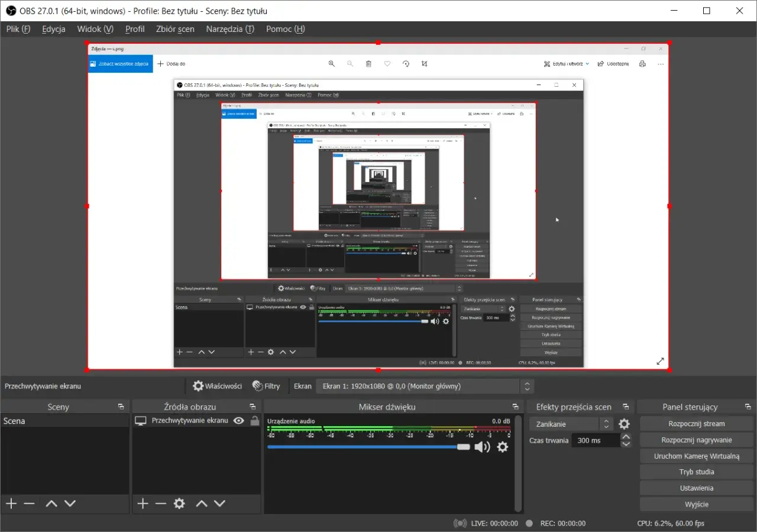Screen dimensions: 757x532
Task: Click Uruchom Kamerę Wirtualną button
Action: point(697,456)
